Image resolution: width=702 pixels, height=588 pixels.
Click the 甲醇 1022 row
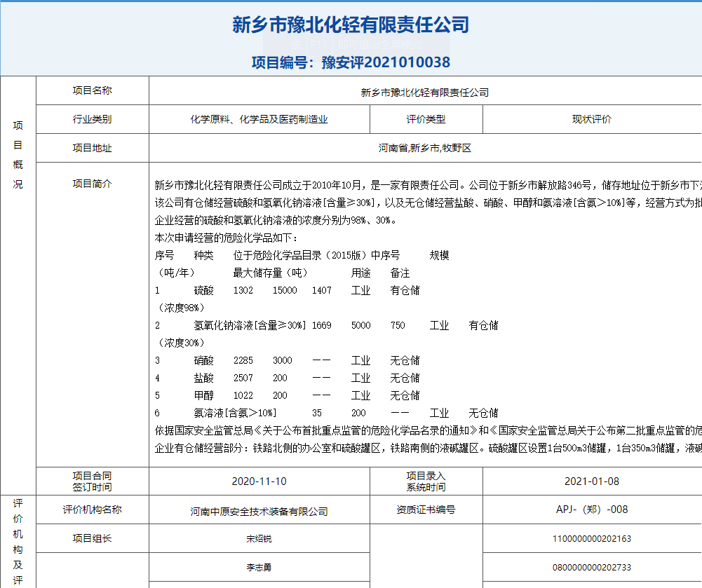(287, 395)
